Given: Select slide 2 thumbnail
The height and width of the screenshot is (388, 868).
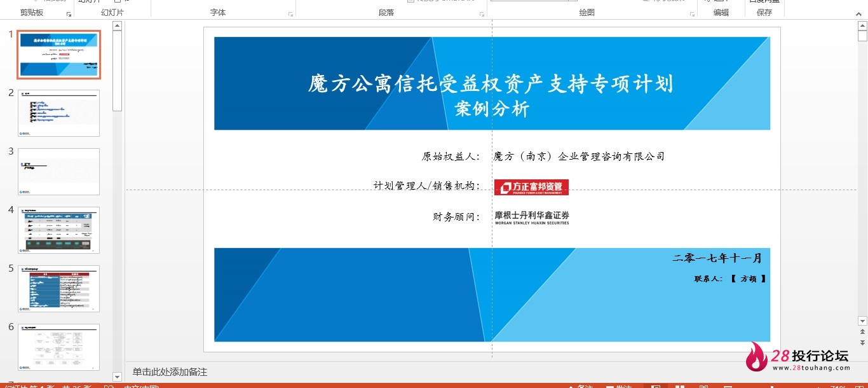Looking at the screenshot, I should pyautogui.click(x=58, y=113).
